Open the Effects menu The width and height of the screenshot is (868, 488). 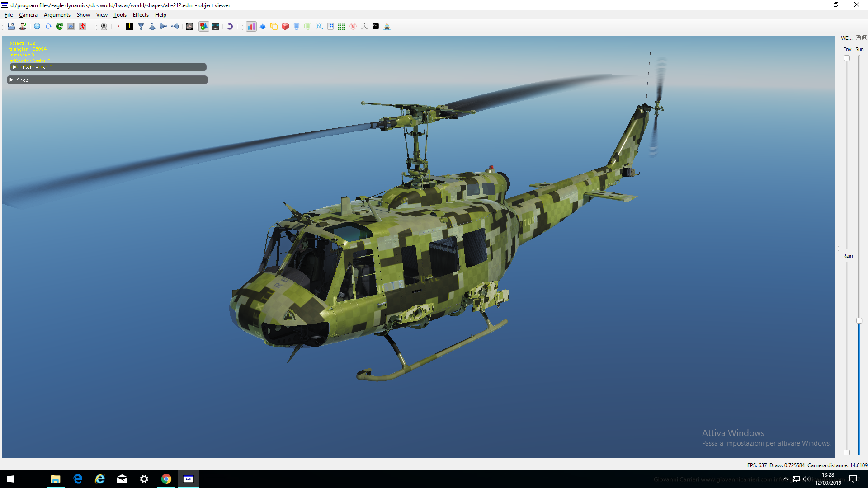[141, 15]
